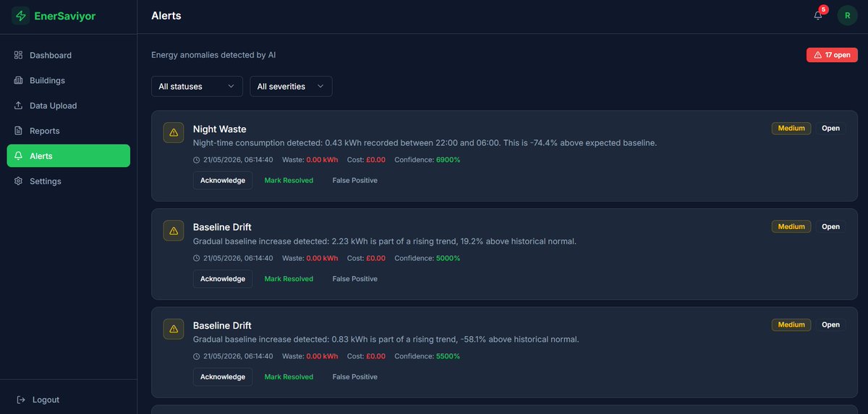Open the notifications bell icon
This screenshot has width=868, height=414.
click(818, 15)
